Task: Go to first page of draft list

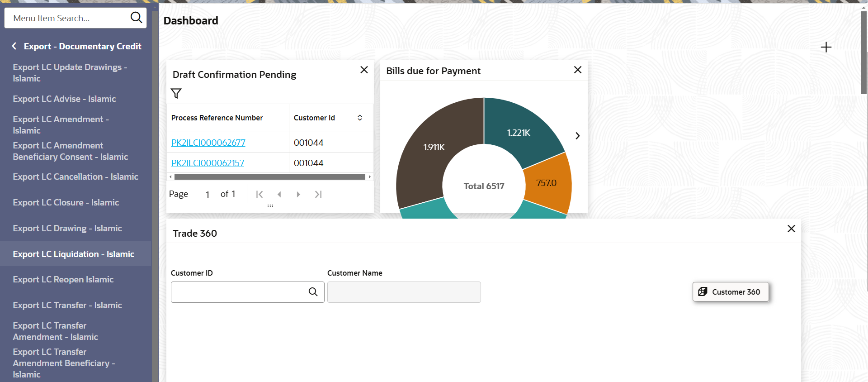Action: point(259,194)
